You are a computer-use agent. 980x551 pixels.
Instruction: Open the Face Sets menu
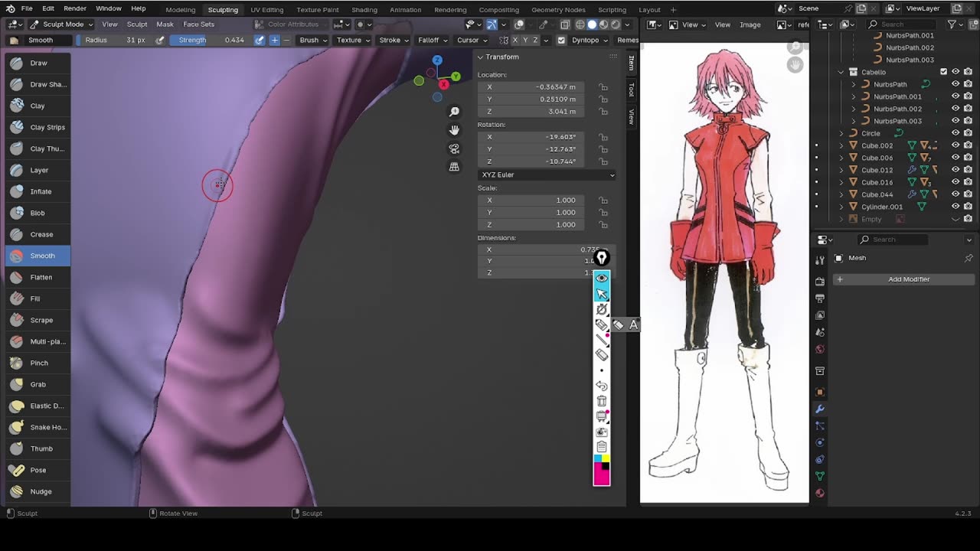199,24
